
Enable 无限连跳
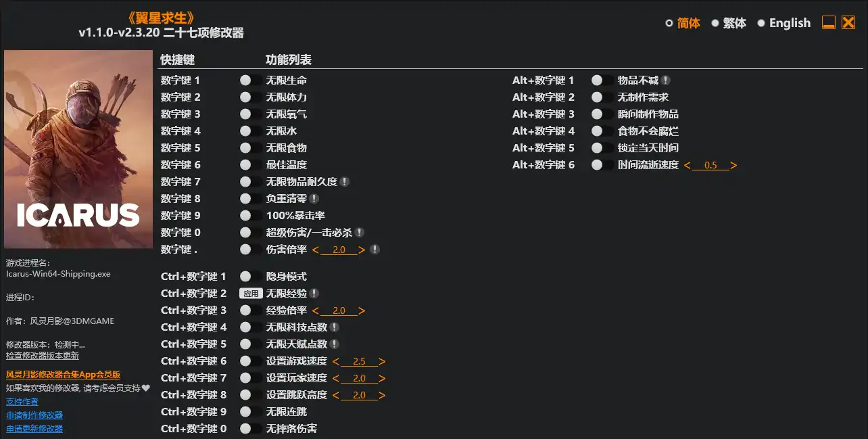[x=245, y=411]
